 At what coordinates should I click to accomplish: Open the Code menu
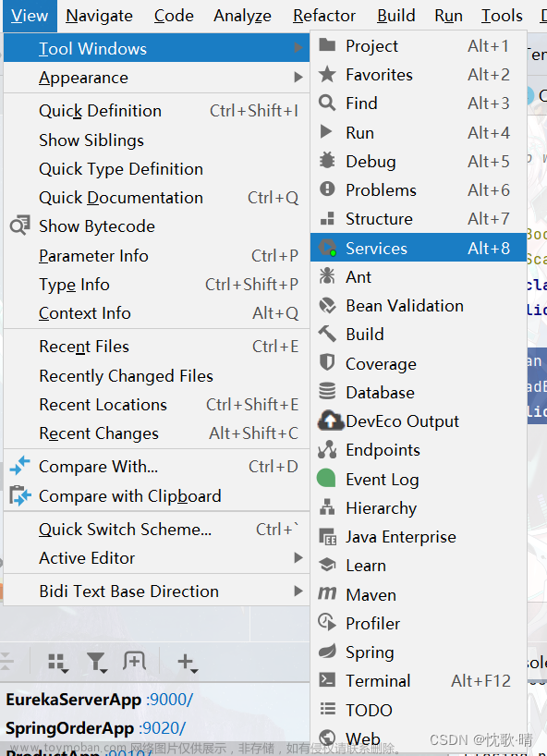click(x=174, y=16)
